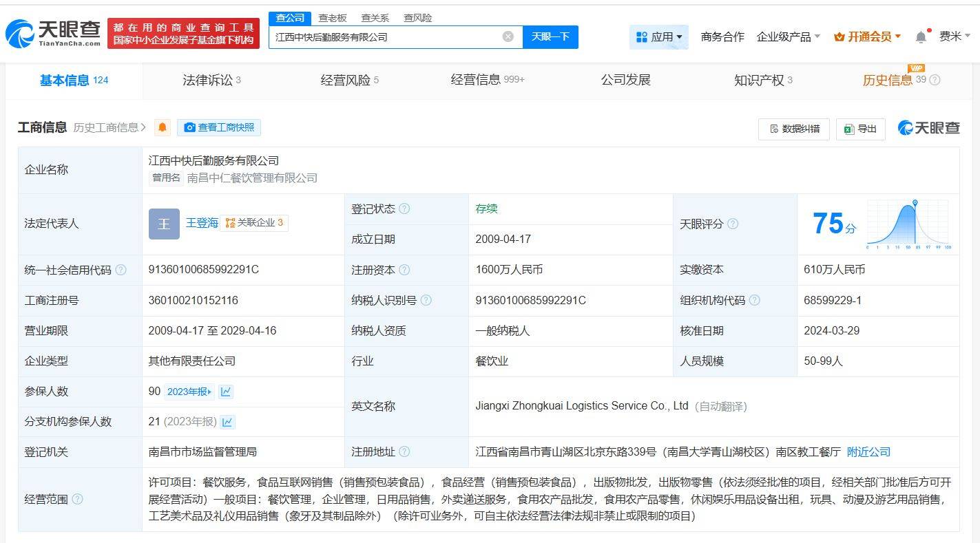The height and width of the screenshot is (543, 980).
Task: Switch to 公司发展 tab
Action: [x=625, y=80]
